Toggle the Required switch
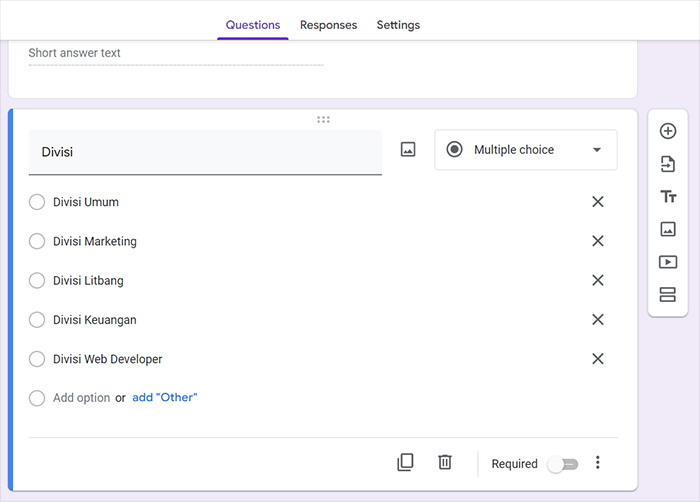Screen dimensions: 700x502 [x=563, y=464]
